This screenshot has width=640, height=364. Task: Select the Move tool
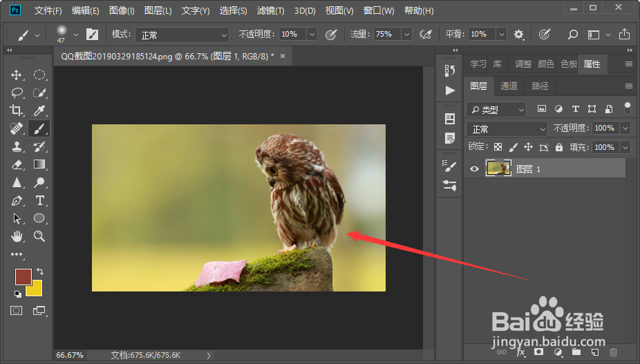pyautogui.click(x=17, y=75)
